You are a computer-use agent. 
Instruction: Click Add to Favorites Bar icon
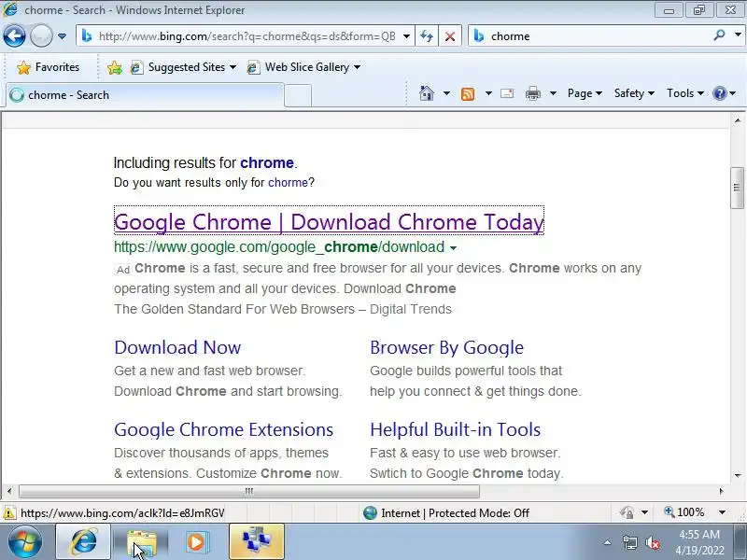[115, 67]
